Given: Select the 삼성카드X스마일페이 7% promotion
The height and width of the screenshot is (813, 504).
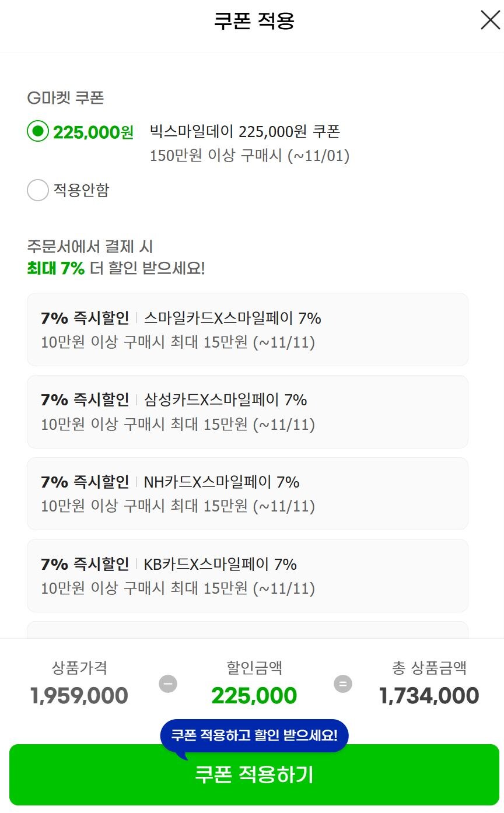Looking at the screenshot, I should [247, 411].
